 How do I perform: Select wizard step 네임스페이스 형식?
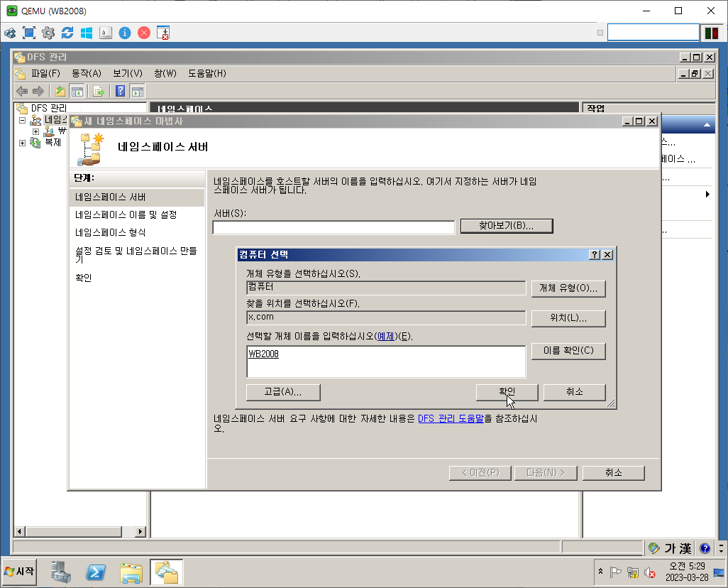111,232
